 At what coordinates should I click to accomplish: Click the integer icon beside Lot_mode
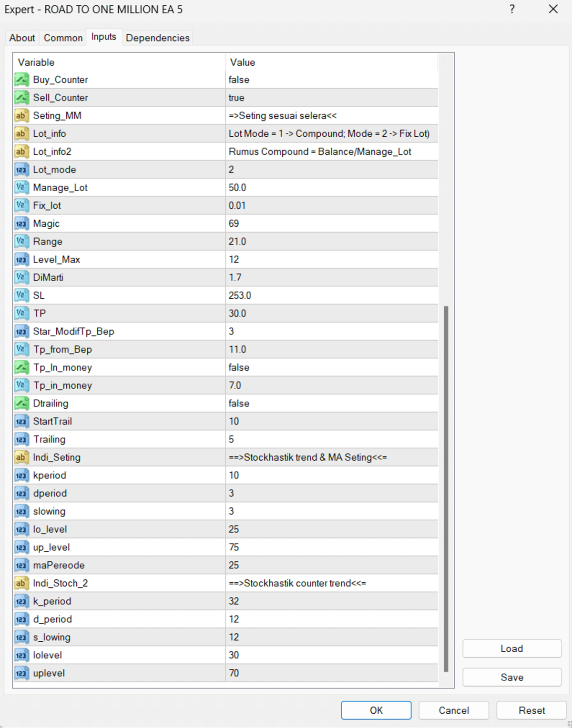[21, 170]
